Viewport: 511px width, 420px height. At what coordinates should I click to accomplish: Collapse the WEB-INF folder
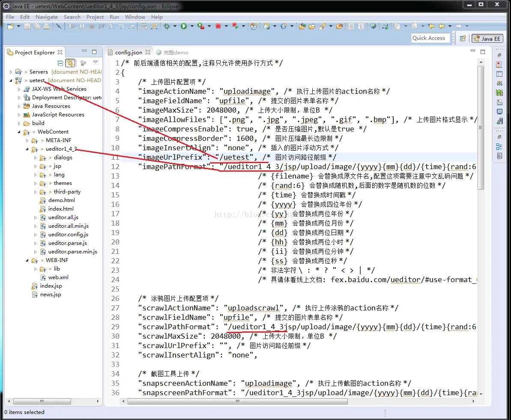(27, 260)
